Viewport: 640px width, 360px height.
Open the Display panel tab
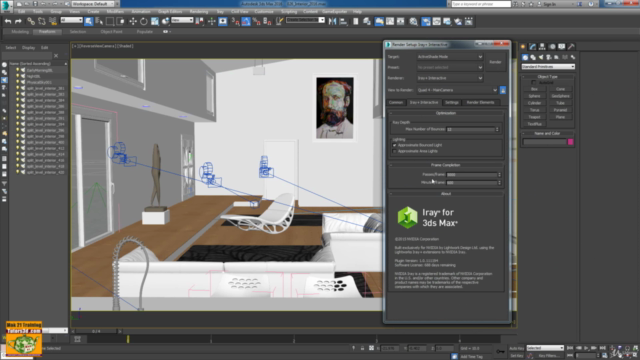point(562,47)
